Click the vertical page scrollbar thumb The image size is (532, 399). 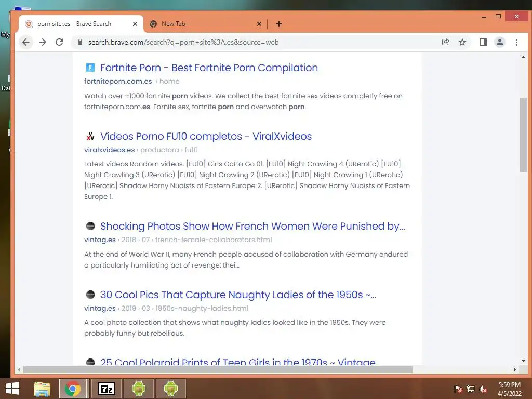[523, 135]
